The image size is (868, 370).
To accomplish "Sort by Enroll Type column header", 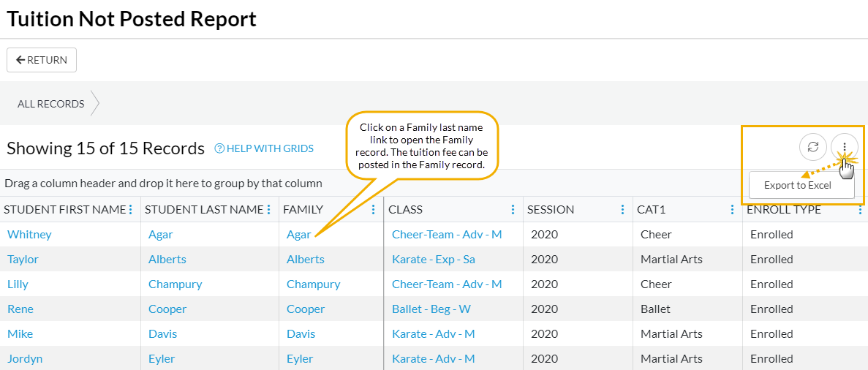I will pyautogui.click(x=783, y=210).
